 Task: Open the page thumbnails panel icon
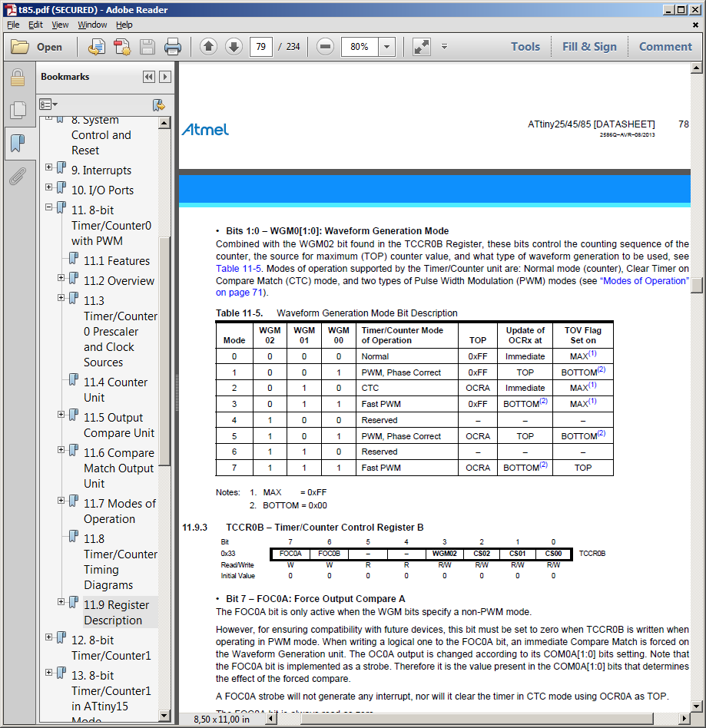(x=18, y=110)
